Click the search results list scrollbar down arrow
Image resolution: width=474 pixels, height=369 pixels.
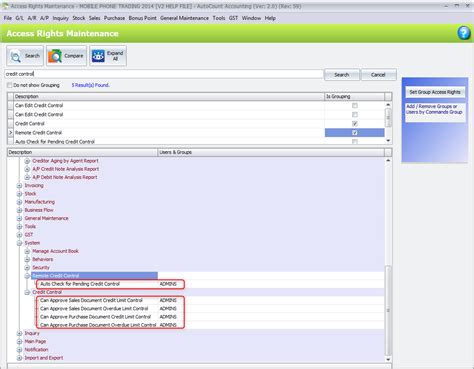(388, 141)
